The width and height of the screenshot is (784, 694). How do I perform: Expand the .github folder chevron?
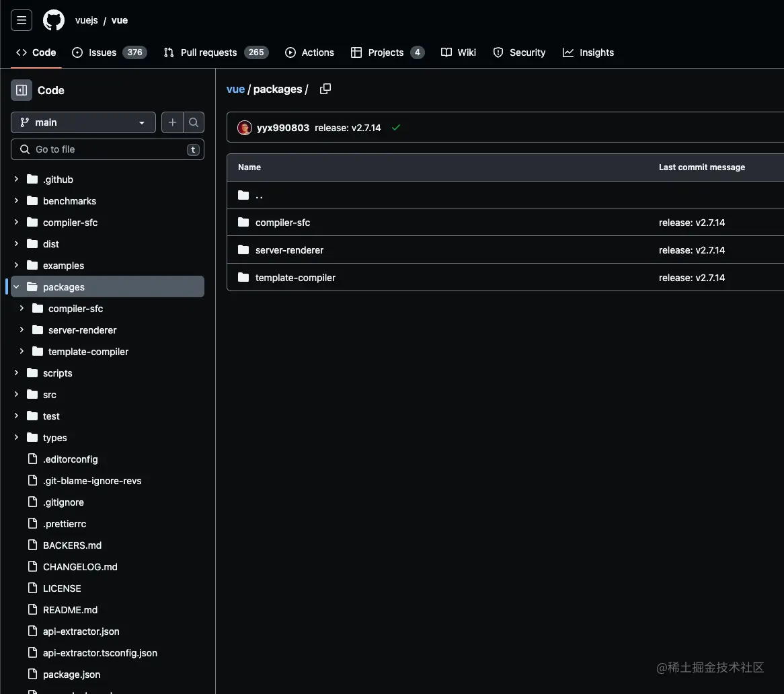(x=16, y=178)
